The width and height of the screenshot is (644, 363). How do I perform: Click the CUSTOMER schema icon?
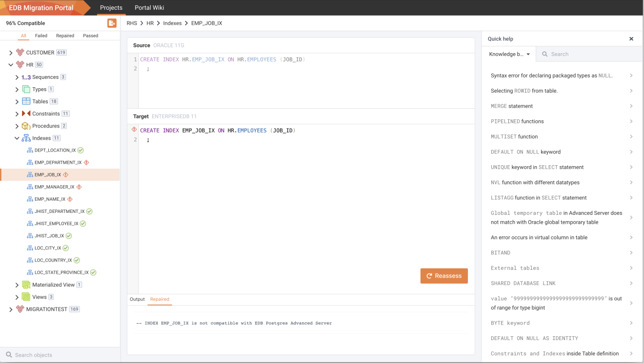[x=20, y=53]
